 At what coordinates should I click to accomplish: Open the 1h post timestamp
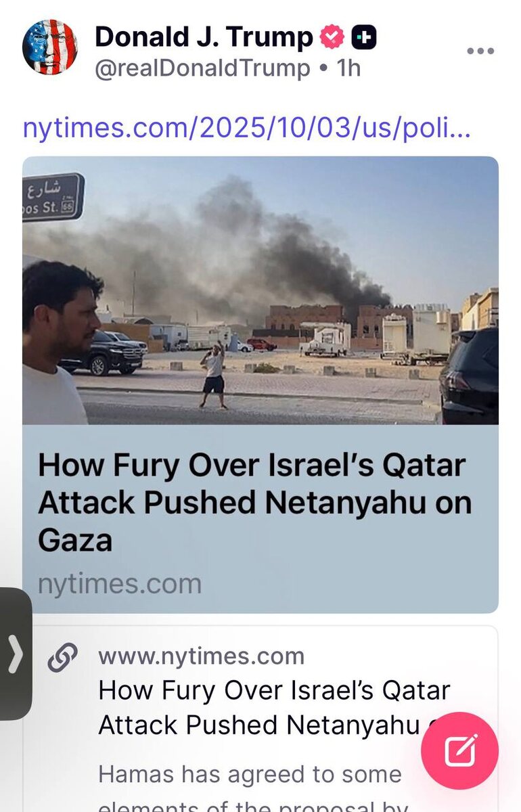click(348, 68)
